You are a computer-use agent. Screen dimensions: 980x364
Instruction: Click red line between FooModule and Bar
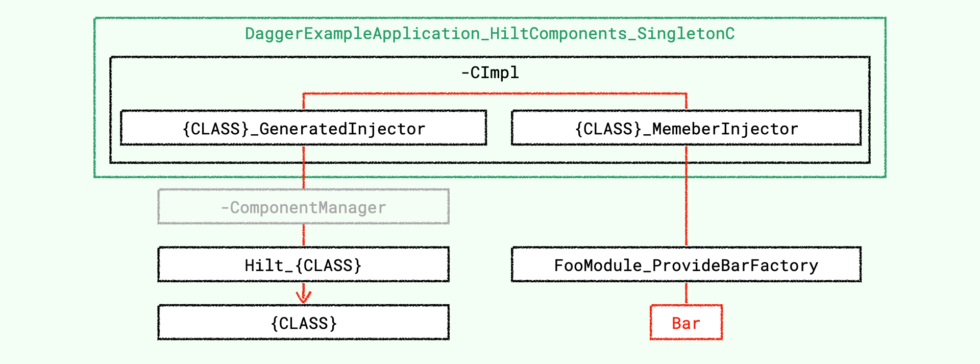[x=686, y=293]
